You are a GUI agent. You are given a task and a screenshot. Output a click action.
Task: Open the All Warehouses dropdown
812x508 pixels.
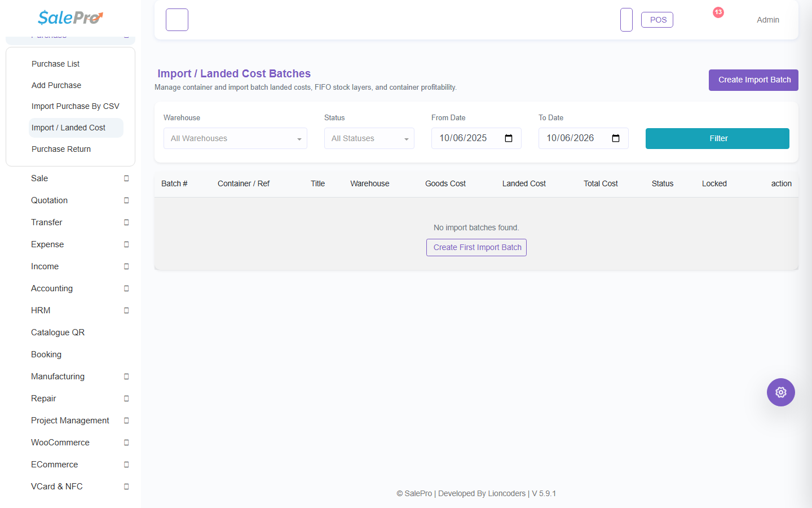(235, 138)
